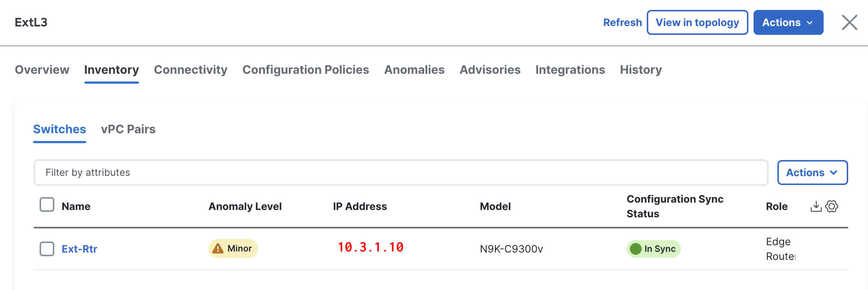Show the Anomalies tab
The width and height of the screenshot is (868, 290).
414,70
